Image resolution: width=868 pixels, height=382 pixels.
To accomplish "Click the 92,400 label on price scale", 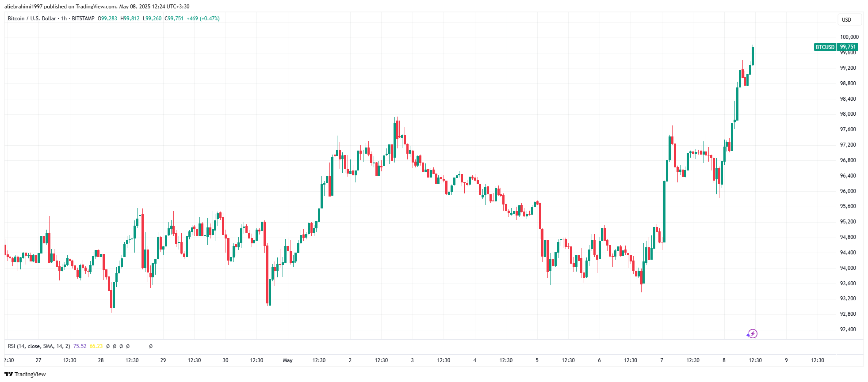I will click(848, 329).
